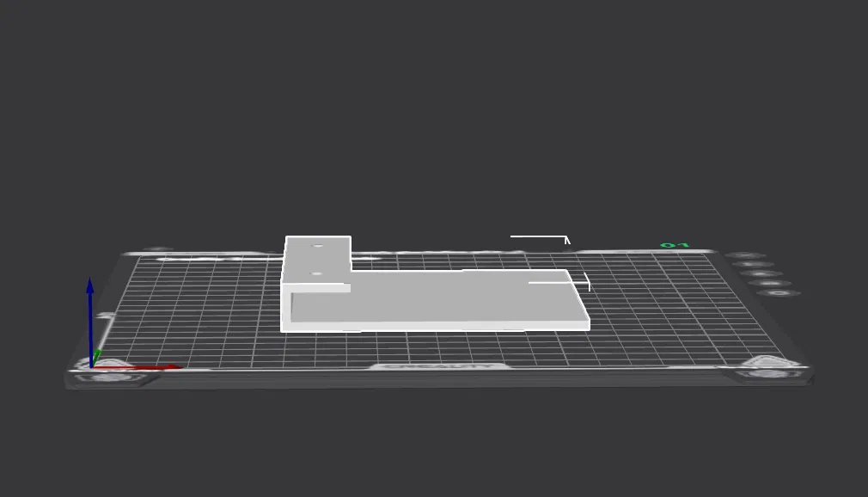
Task: Click the topmost round plate button beside 01
Action: [745, 255]
